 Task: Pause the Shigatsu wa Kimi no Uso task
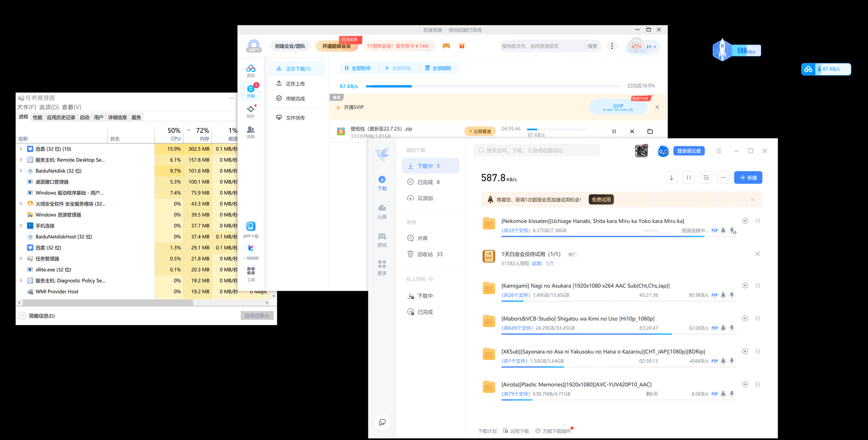click(758, 318)
